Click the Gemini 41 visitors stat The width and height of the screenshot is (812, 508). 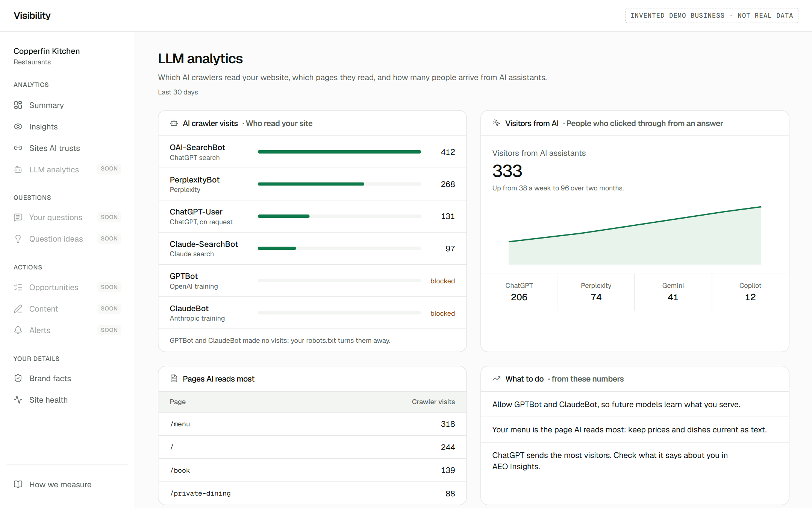click(x=673, y=292)
